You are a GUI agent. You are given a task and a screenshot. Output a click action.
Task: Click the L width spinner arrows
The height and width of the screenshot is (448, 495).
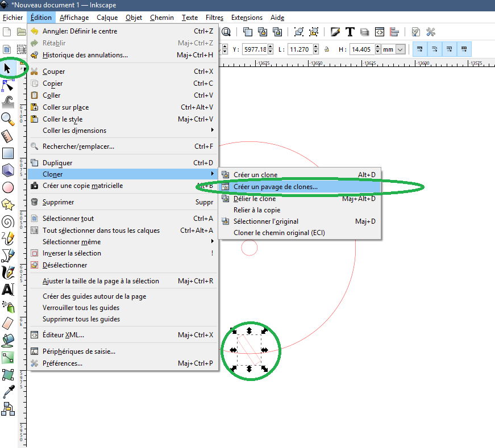316,49
